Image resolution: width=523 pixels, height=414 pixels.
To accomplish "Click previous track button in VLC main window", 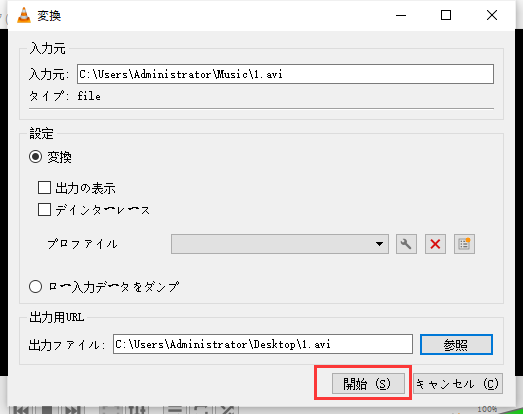I will (x=21, y=410).
